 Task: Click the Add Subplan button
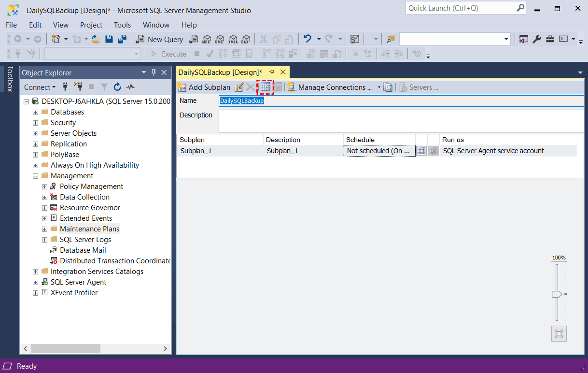tap(204, 87)
